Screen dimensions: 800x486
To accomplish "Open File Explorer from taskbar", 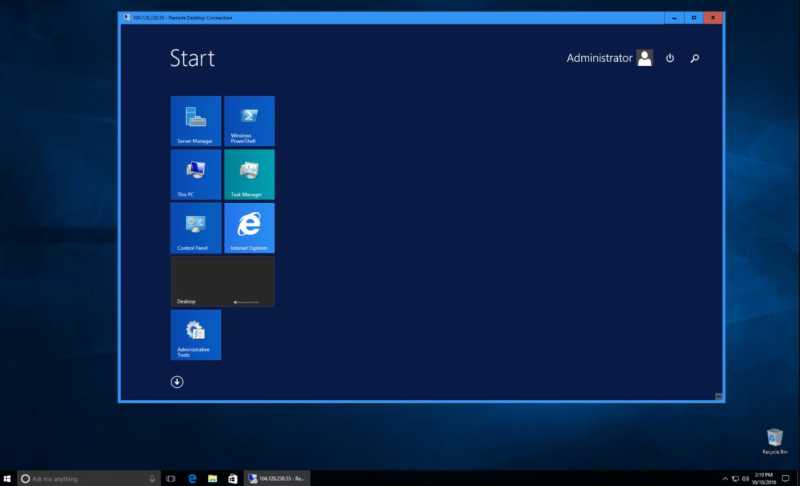I will [213, 478].
